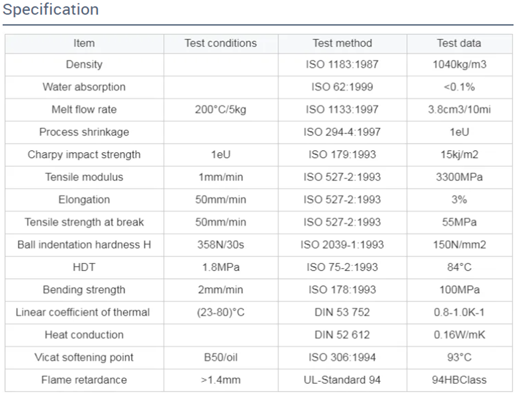Select the Water absorption row label
Viewport: 532px width, 399px height.
84,87
